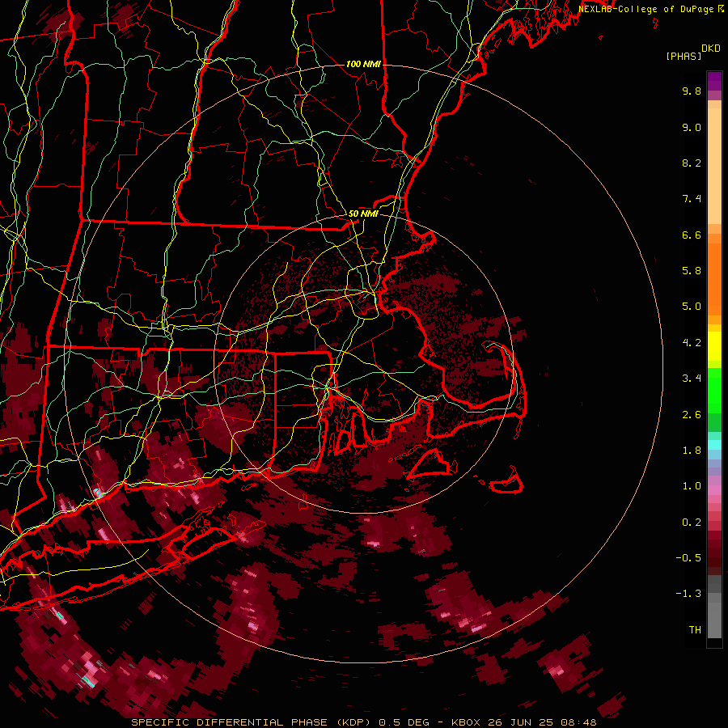
Task: Click the 5.0 legend value
Action: pos(692,307)
